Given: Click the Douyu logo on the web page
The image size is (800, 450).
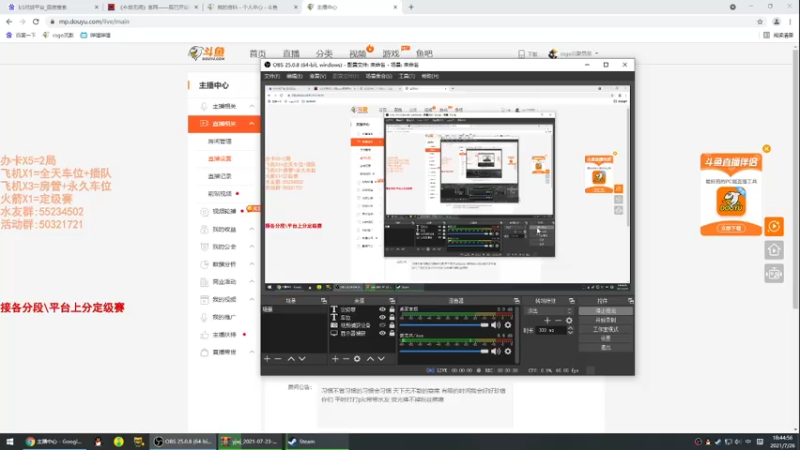Looking at the screenshot, I should click(x=207, y=53).
